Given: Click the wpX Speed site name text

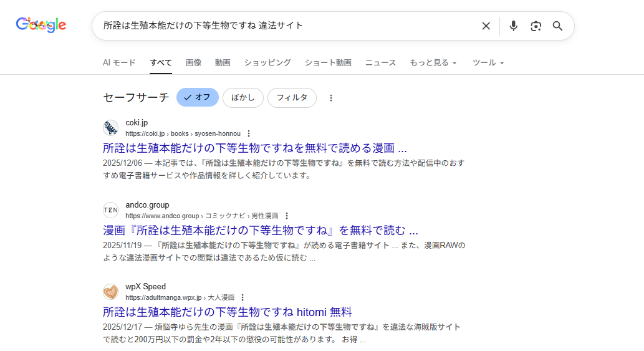Looking at the screenshot, I should coord(146,287).
